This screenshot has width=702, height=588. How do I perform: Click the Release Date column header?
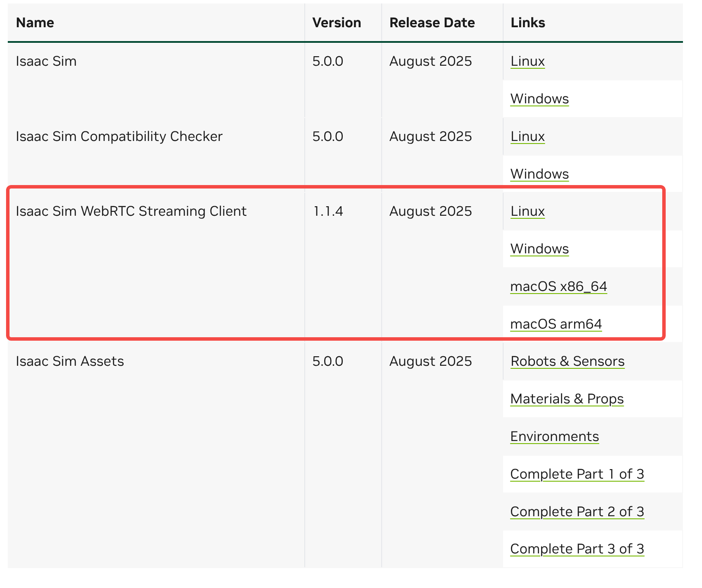pos(432,22)
